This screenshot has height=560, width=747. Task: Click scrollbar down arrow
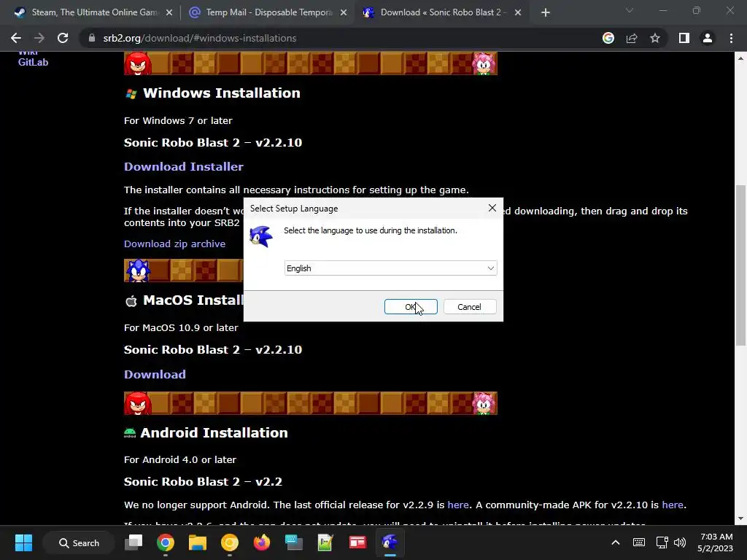(x=740, y=518)
